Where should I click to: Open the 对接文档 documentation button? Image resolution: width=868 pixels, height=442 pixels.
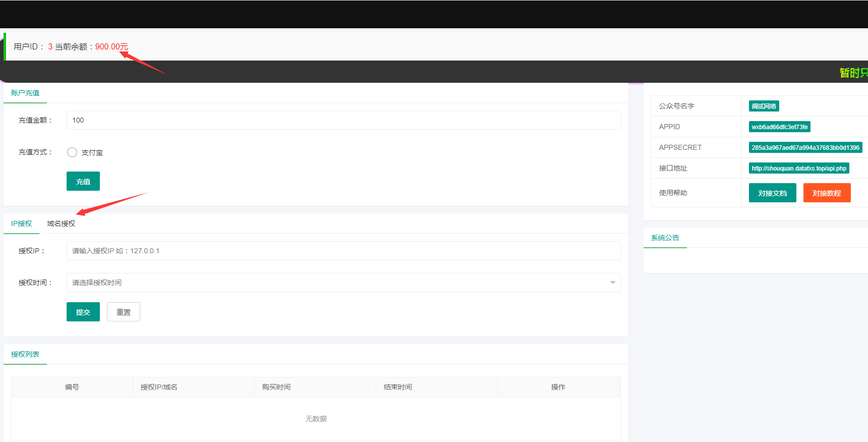772,193
